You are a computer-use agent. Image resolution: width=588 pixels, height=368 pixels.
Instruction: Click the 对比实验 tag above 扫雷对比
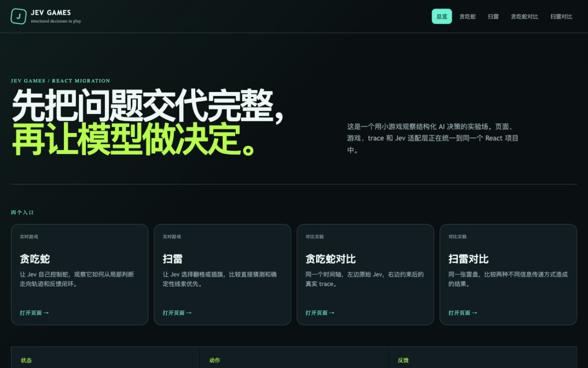(458, 237)
